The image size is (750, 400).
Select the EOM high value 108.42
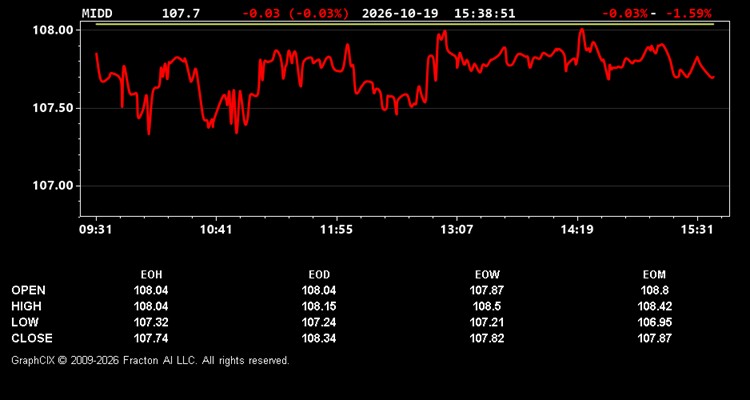click(654, 306)
